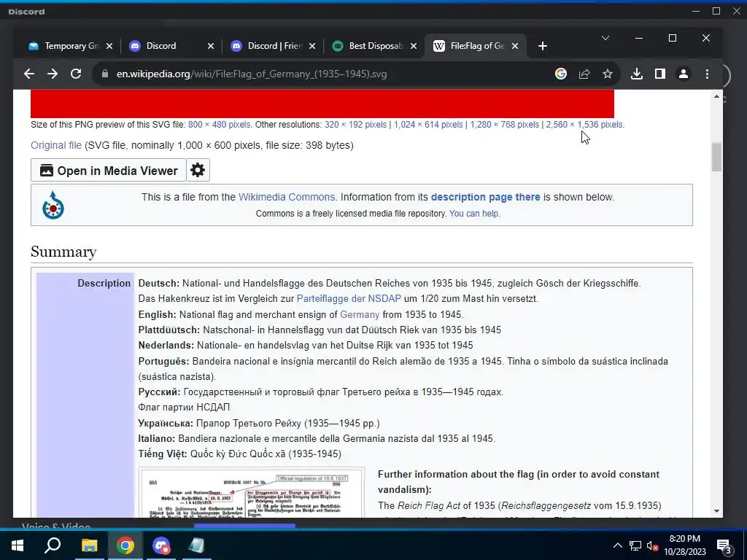Reload the Wikipedia page
The image size is (747, 560).
pyautogui.click(x=76, y=74)
